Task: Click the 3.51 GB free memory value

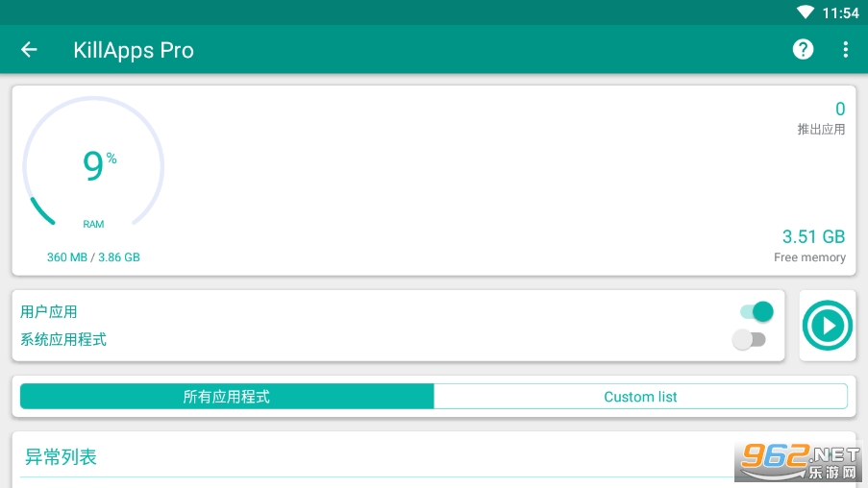Action: tap(813, 237)
